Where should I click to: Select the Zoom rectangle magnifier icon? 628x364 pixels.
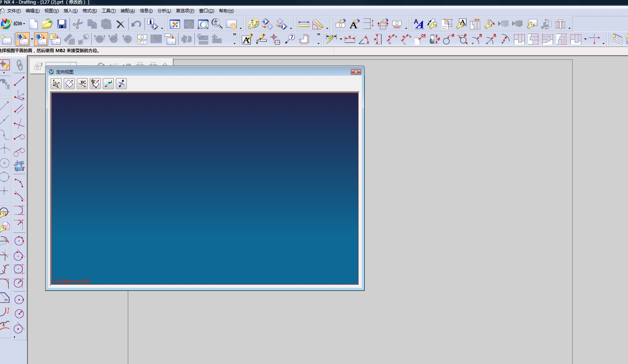[203, 24]
